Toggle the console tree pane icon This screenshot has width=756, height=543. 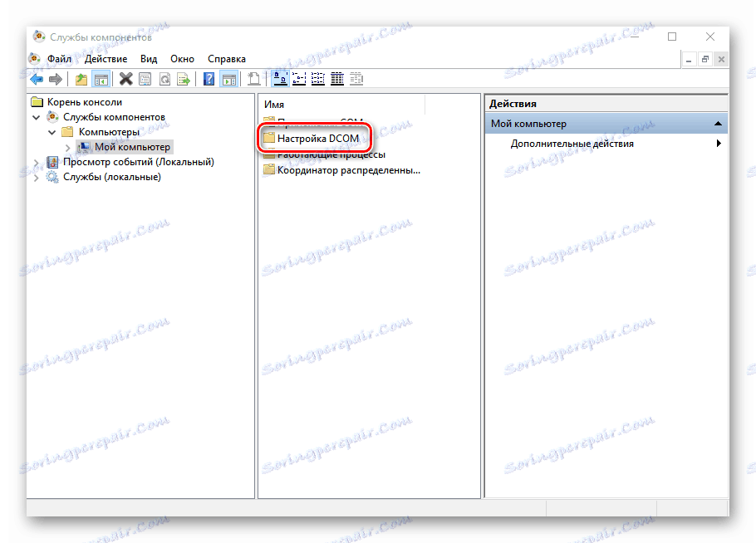pyautogui.click(x=101, y=79)
